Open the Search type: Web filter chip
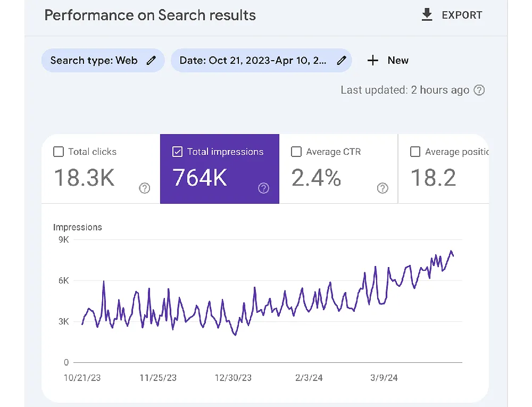This screenshot has height=407, width=532. [x=94, y=61]
